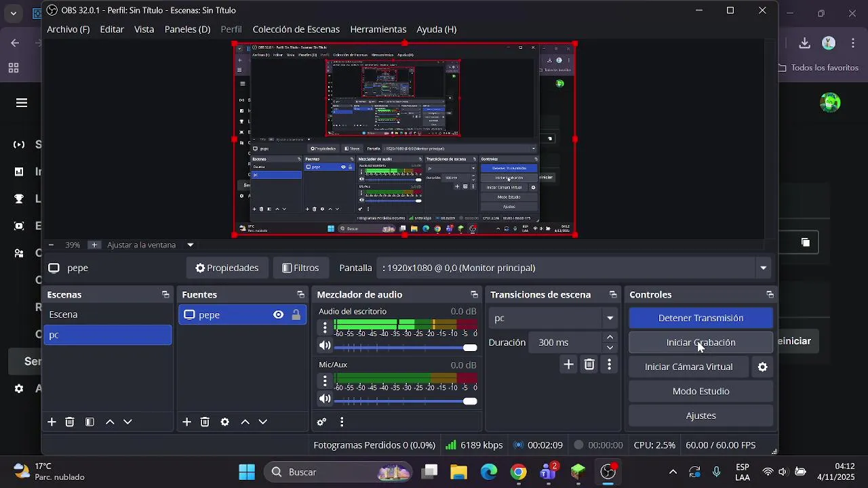Undock the Fuentes panel

(x=300, y=295)
